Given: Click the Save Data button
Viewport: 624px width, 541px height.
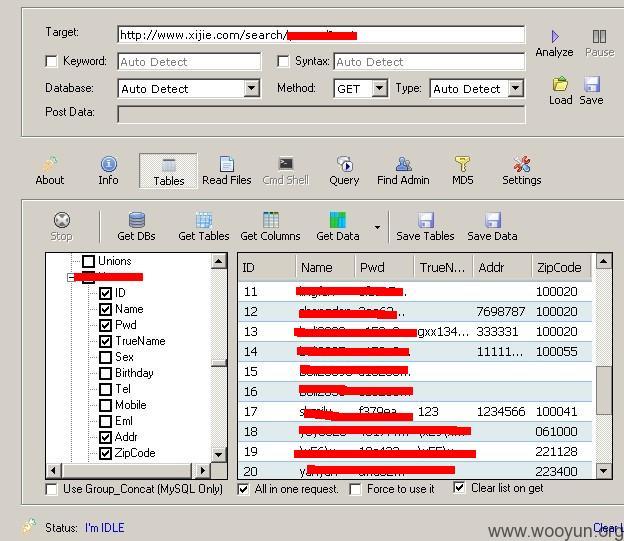Looking at the screenshot, I should [492, 227].
